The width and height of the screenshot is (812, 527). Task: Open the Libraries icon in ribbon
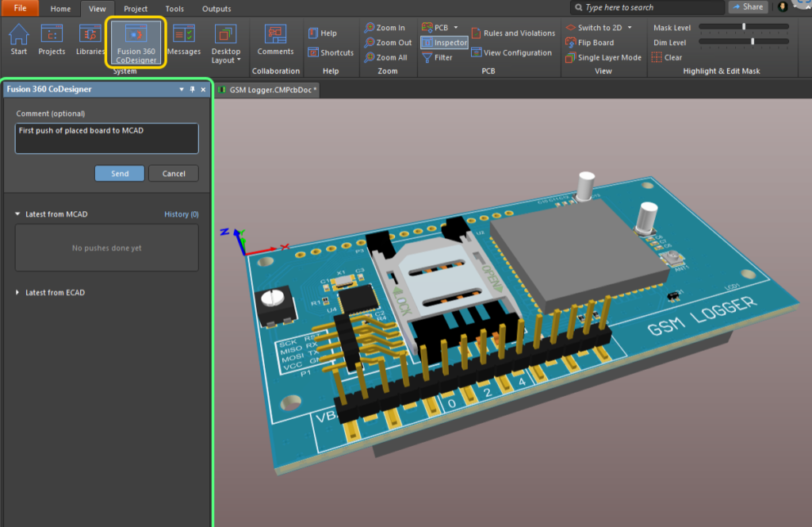tap(90, 40)
